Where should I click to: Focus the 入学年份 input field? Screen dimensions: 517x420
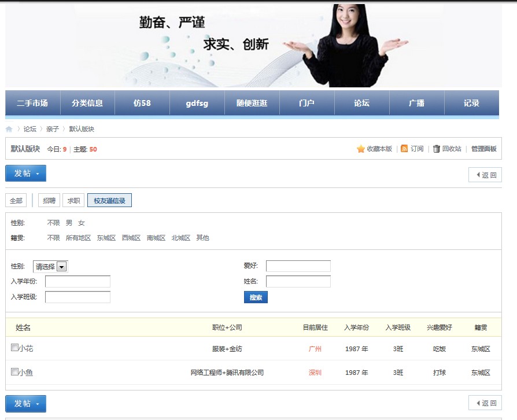point(78,281)
